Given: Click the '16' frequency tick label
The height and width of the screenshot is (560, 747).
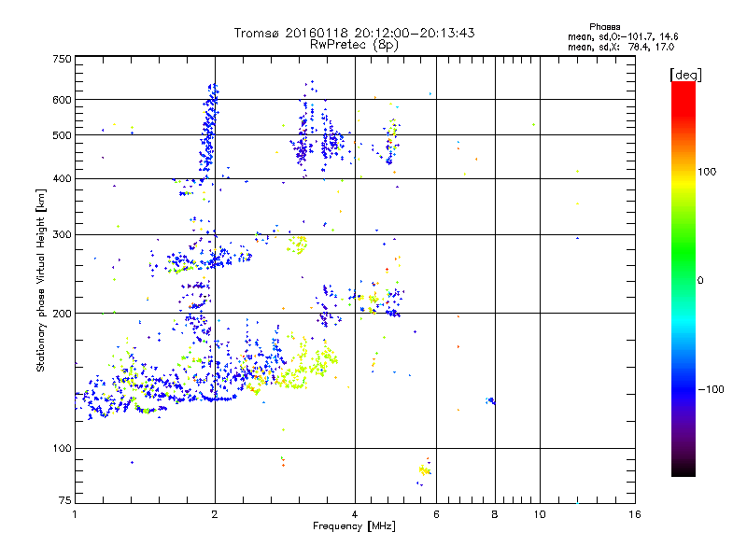Looking at the screenshot, I should coord(635,514).
